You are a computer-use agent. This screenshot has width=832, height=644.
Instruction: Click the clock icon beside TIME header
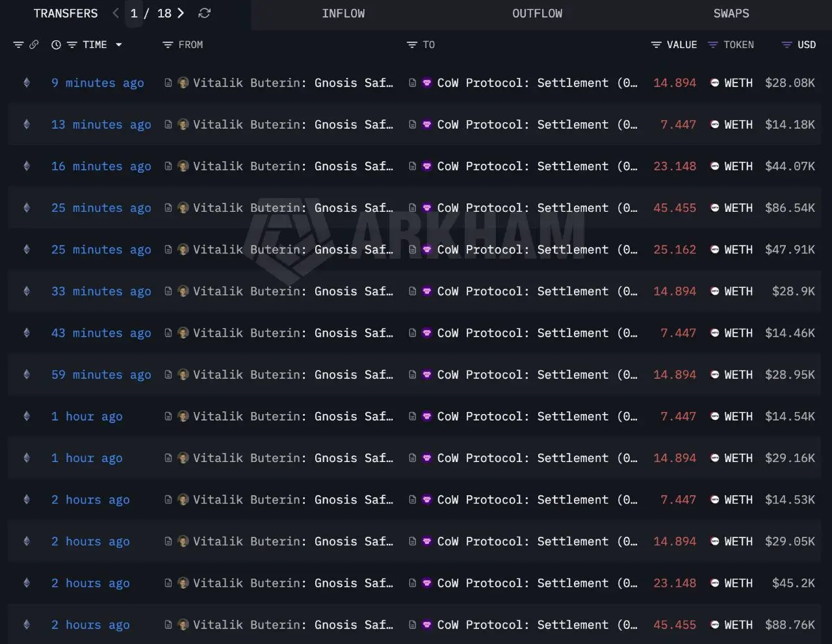(56, 45)
